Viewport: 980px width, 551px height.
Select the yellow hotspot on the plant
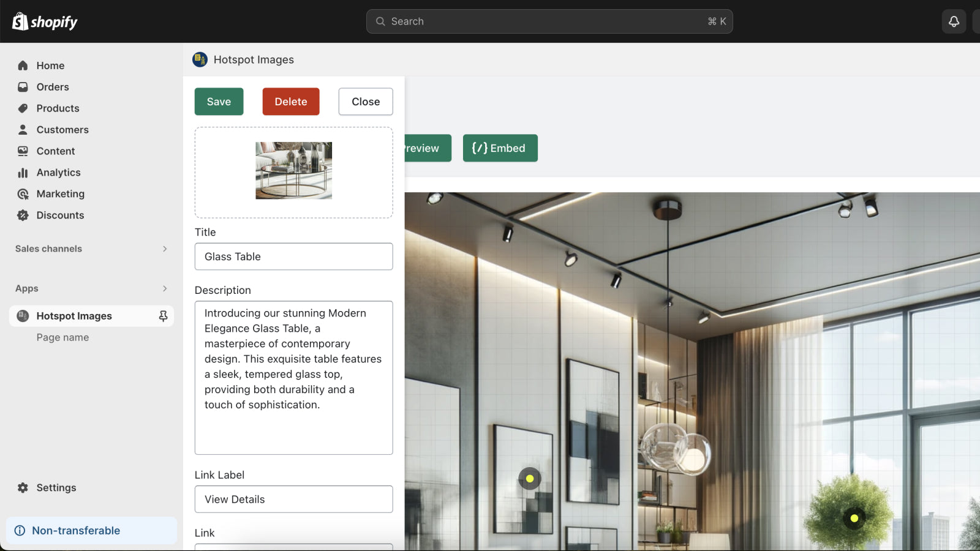point(854,519)
